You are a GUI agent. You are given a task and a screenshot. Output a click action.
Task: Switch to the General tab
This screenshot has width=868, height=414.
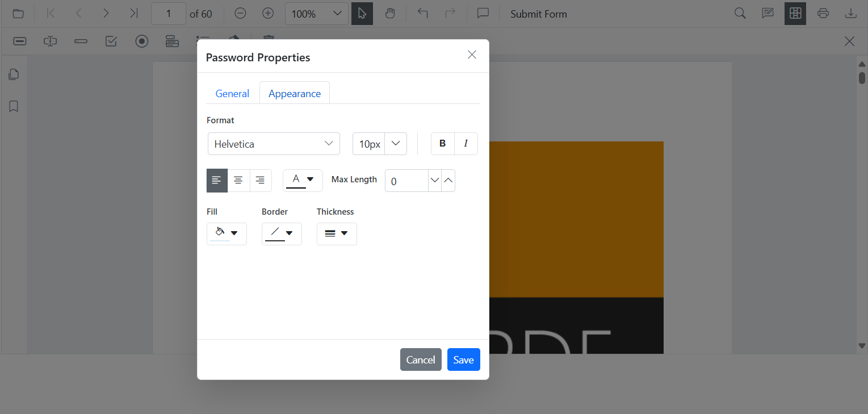232,94
